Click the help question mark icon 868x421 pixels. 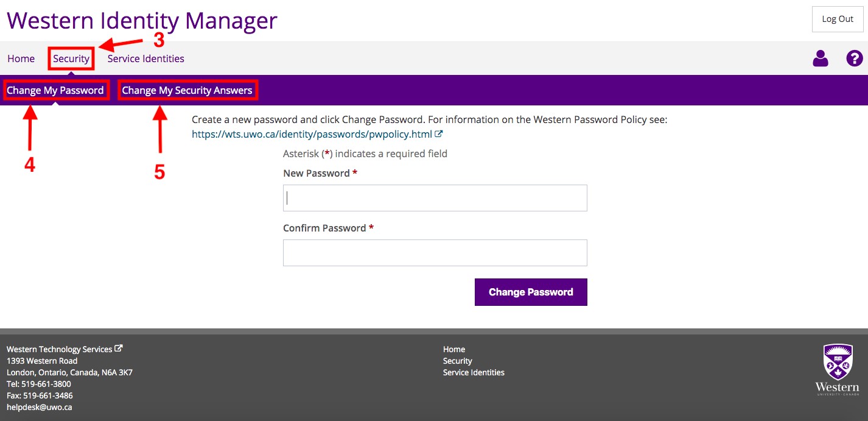[x=855, y=58]
